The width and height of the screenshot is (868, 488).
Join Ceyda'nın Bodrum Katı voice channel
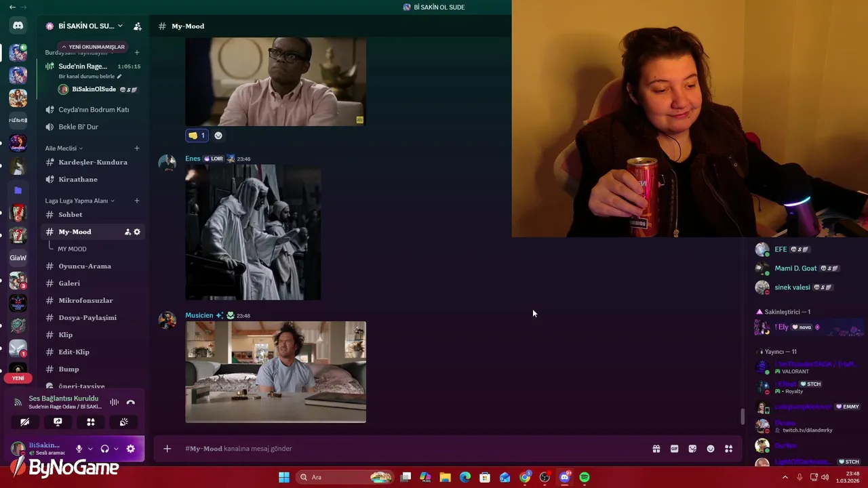(x=94, y=110)
